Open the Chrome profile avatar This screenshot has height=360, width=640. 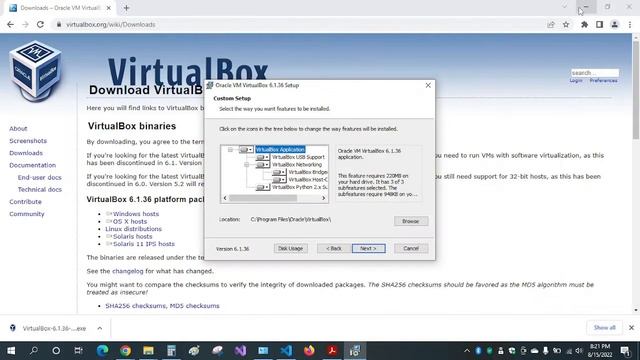[614, 24]
